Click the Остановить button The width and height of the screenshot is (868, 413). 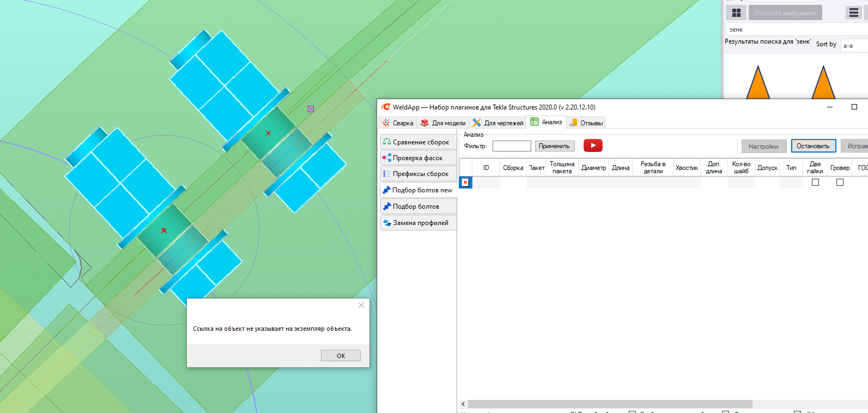click(813, 146)
